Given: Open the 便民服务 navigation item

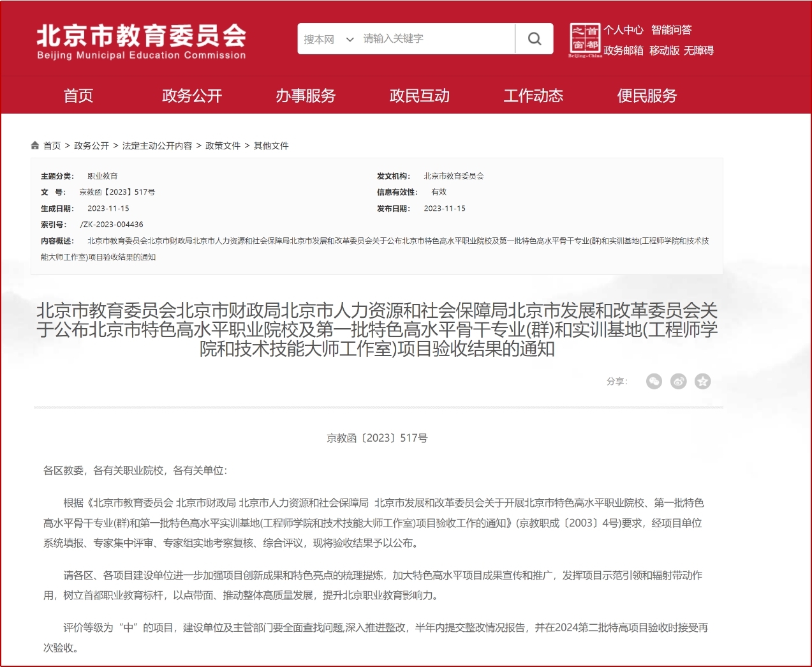Looking at the screenshot, I should click(x=647, y=96).
